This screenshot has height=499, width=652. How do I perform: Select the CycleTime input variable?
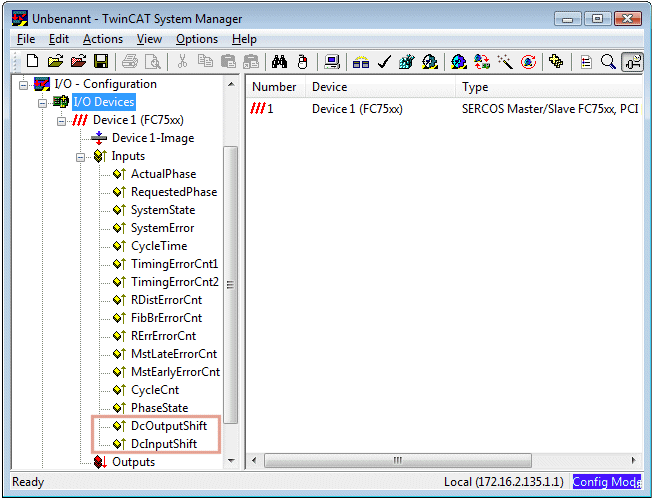[159, 246]
